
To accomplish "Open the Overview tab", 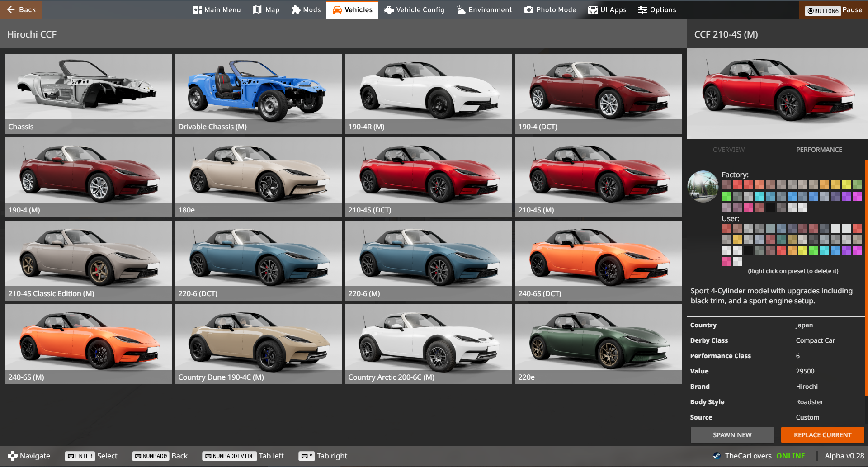I will 728,150.
